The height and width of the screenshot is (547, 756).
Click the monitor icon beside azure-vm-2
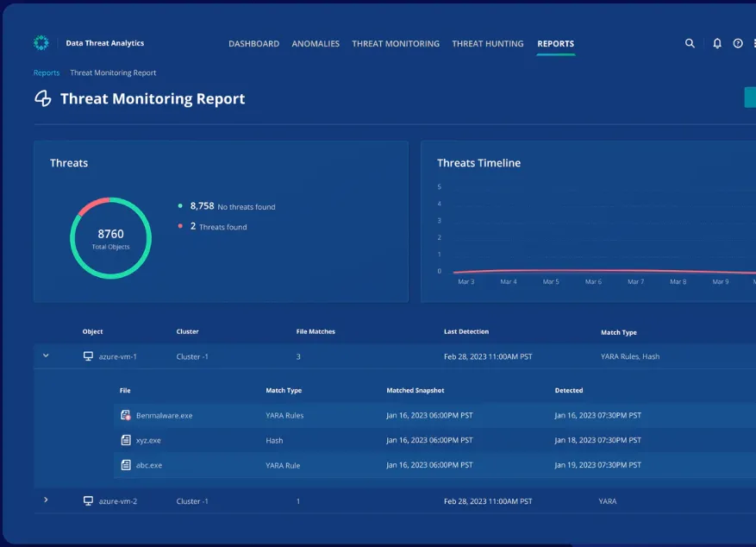pyautogui.click(x=89, y=500)
